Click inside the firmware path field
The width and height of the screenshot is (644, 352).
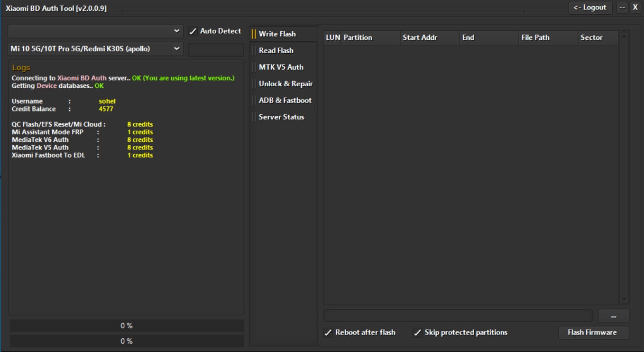[x=458, y=315]
